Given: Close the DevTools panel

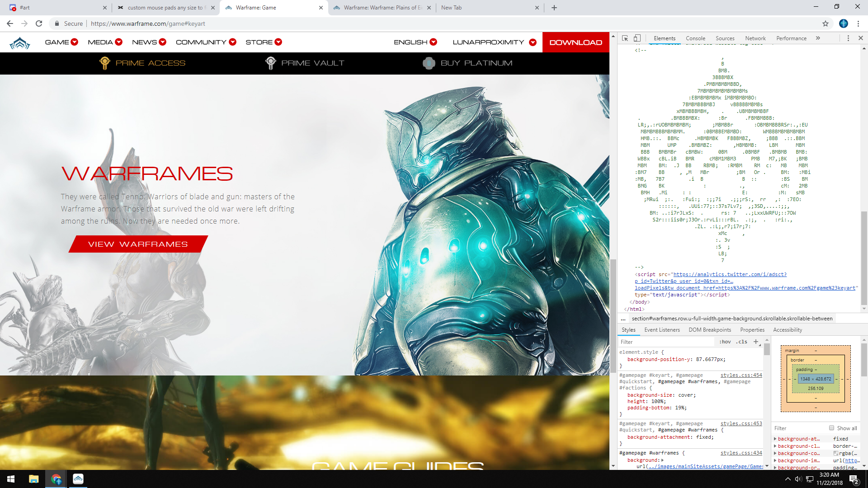Looking at the screenshot, I should 861,38.
